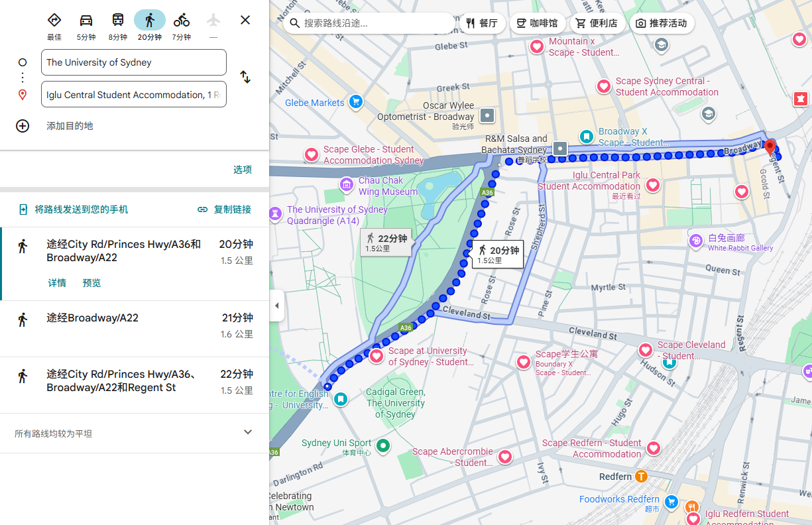Collapse the side panel using the arrow
812x525 pixels.
click(276, 306)
